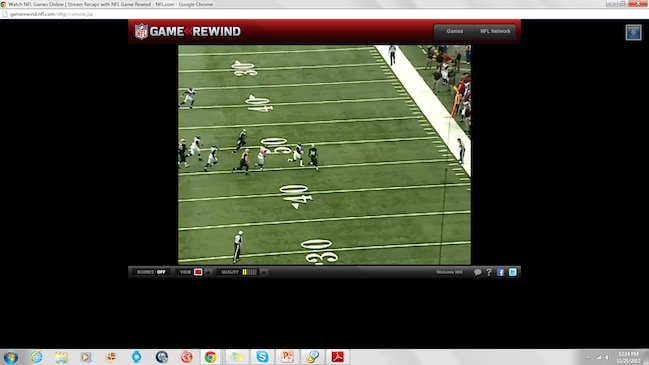Open Skype from the taskbar

pyautogui.click(x=262, y=356)
